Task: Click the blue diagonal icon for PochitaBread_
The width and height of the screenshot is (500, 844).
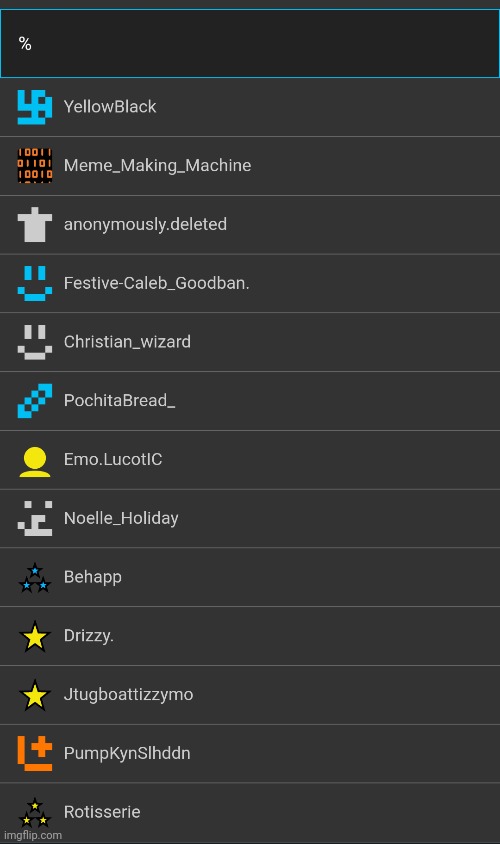Action: pyautogui.click(x=34, y=400)
